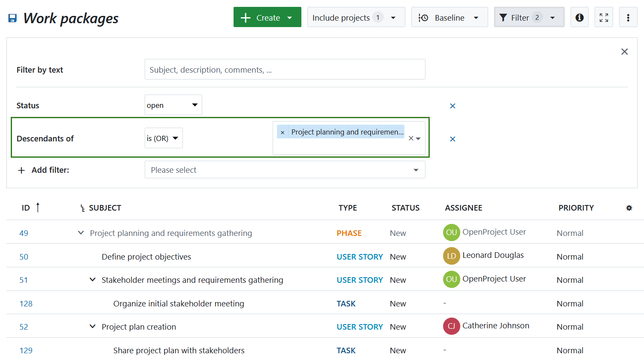Collapse the Project plan creation row
Image resolution: width=644 pixels, height=364 pixels.
(92, 326)
